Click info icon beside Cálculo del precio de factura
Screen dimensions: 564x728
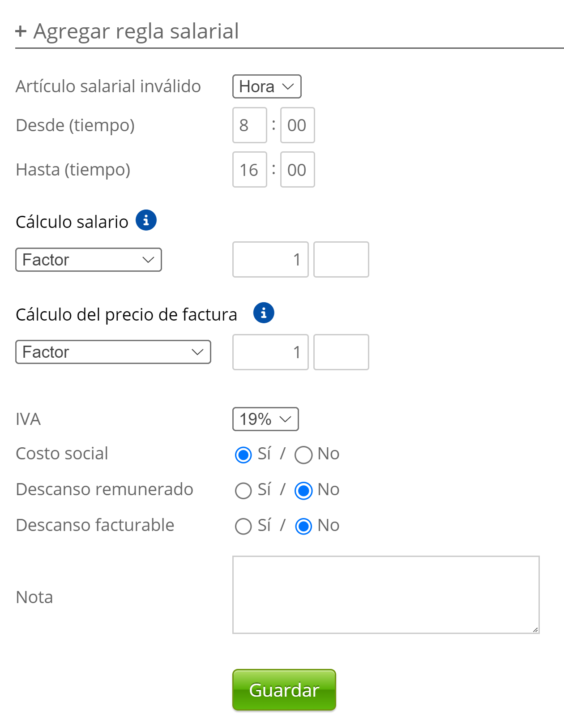(264, 313)
